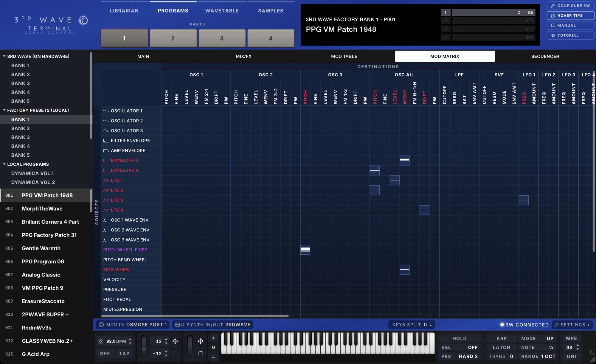Select DYNAMICA VOL.2 in Local Programs
The height and width of the screenshot is (364, 596).
pos(33,182)
